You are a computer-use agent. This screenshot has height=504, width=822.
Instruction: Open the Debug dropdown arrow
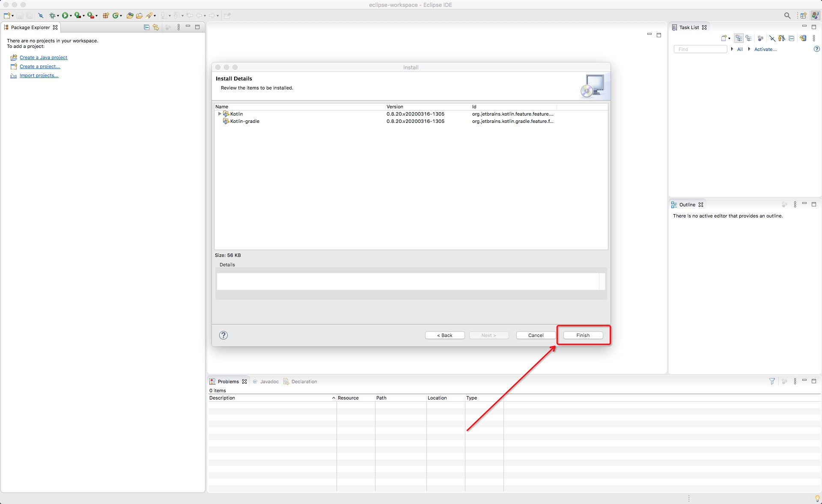tap(58, 16)
